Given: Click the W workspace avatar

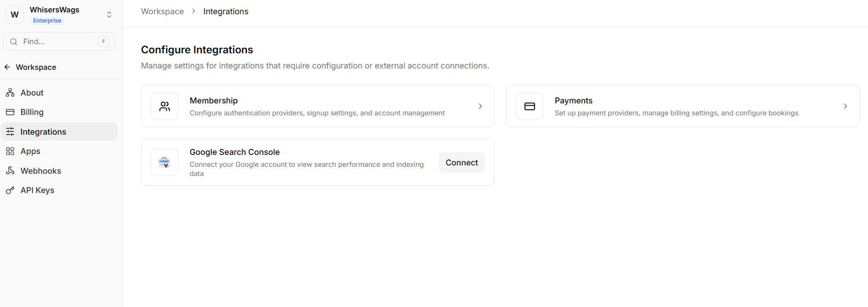Looking at the screenshot, I should click(15, 15).
